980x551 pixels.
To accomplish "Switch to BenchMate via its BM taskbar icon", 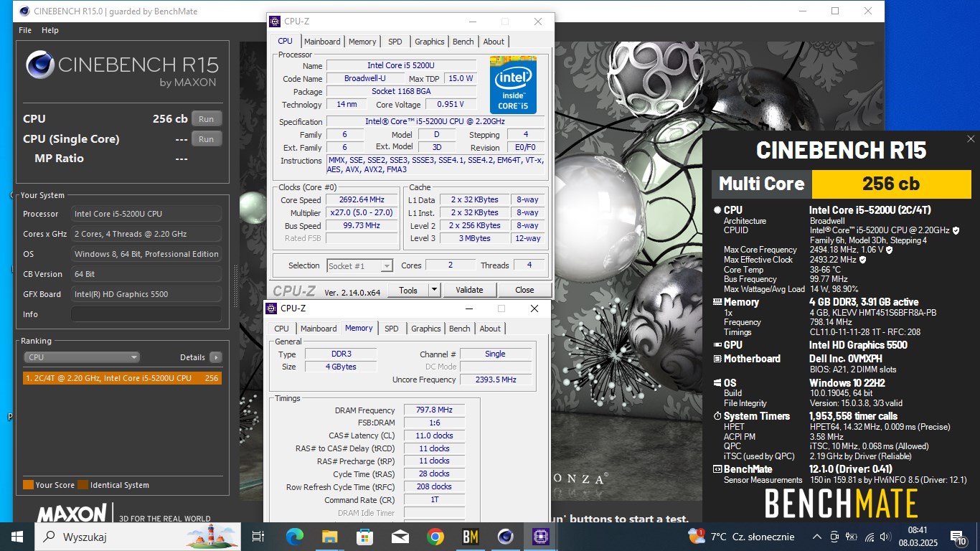I will (470, 537).
